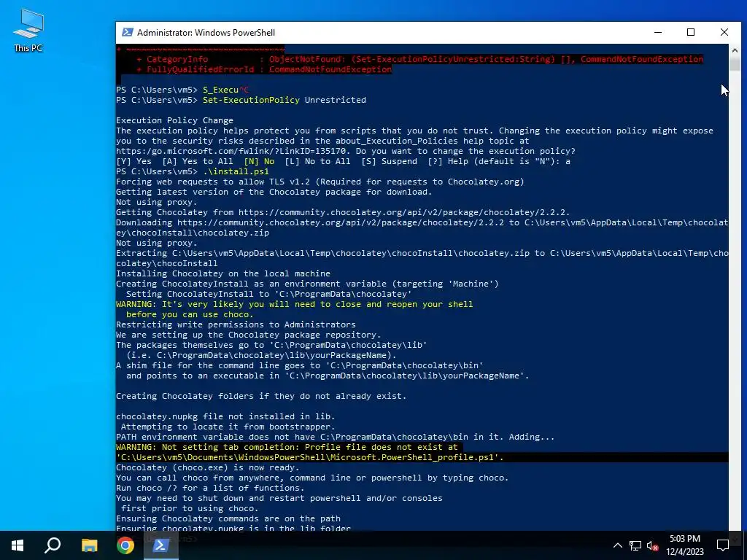Click 'Getting latest version of the Chocolatey package' line

274,192
